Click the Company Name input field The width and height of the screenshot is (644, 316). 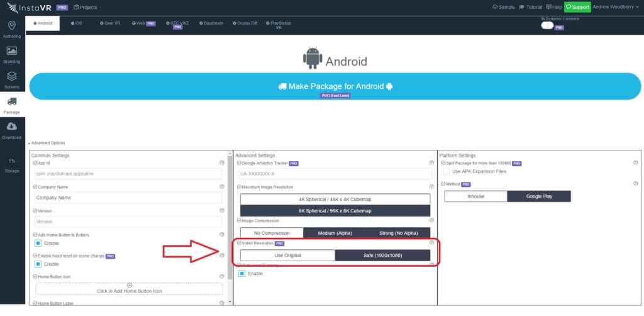click(x=128, y=197)
